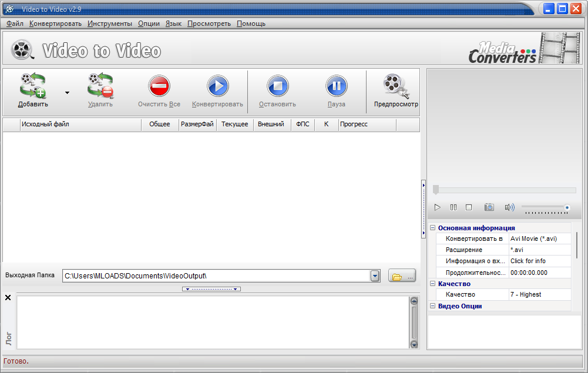Click the preview seek bar handle
This screenshot has height=373, width=588.
coord(436,190)
